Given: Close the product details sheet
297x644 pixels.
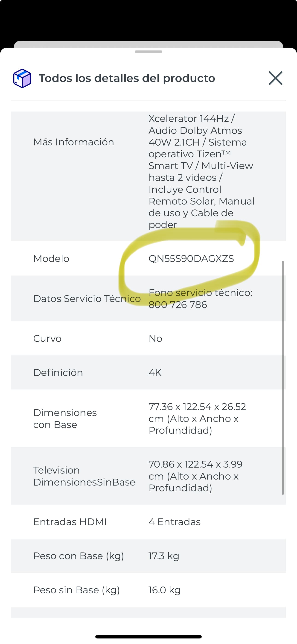Looking at the screenshot, I should coord(276,78).
